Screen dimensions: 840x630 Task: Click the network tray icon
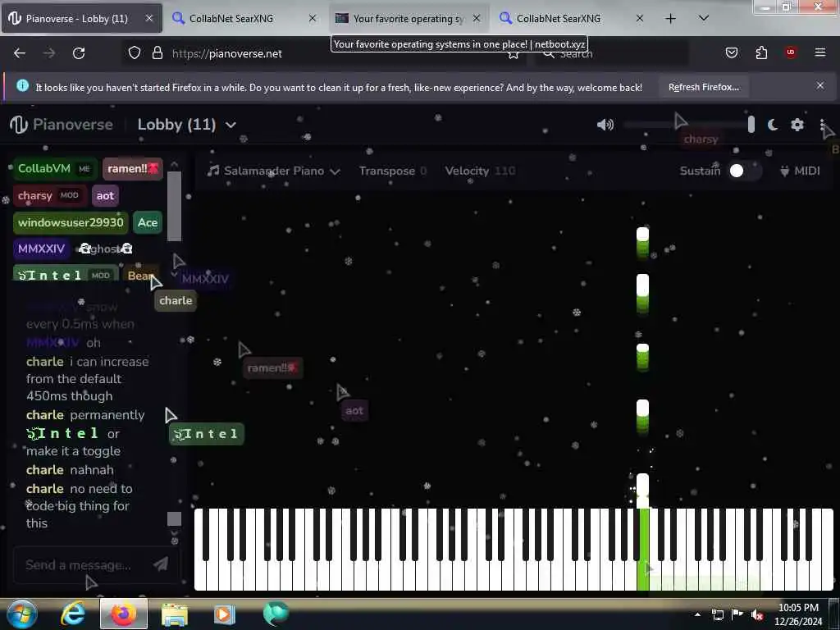pos(718,614)
